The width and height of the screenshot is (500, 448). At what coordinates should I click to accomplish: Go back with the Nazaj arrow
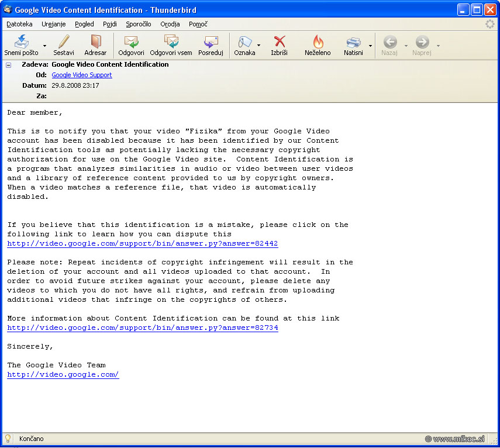point(389,42)
